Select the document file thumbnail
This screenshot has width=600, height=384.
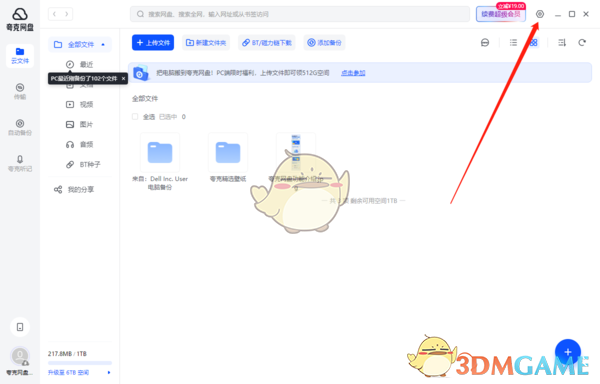pyautogui.click(x=296, y=153)
